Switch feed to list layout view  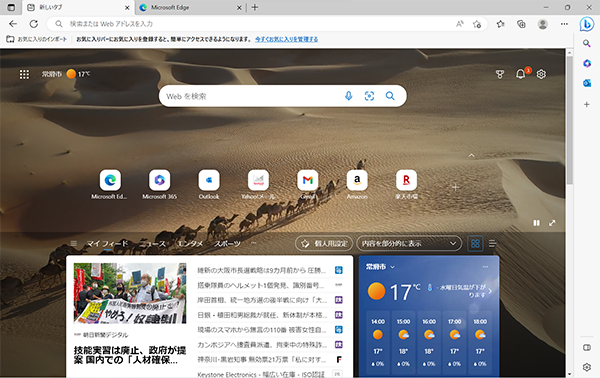(x=493, y=243)
